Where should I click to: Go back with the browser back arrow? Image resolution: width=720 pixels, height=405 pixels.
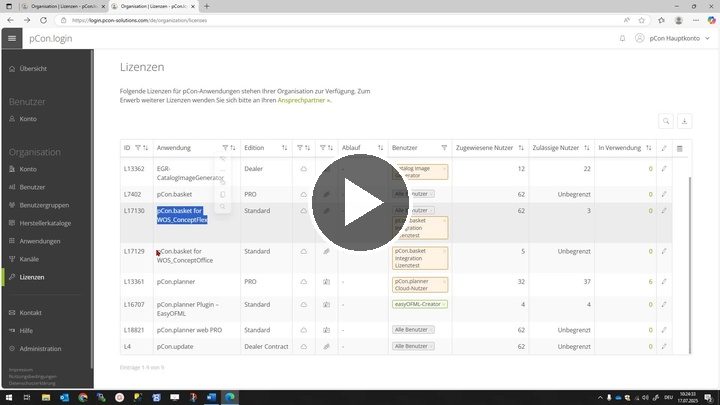pyautogui.click(x=11, y=20)
